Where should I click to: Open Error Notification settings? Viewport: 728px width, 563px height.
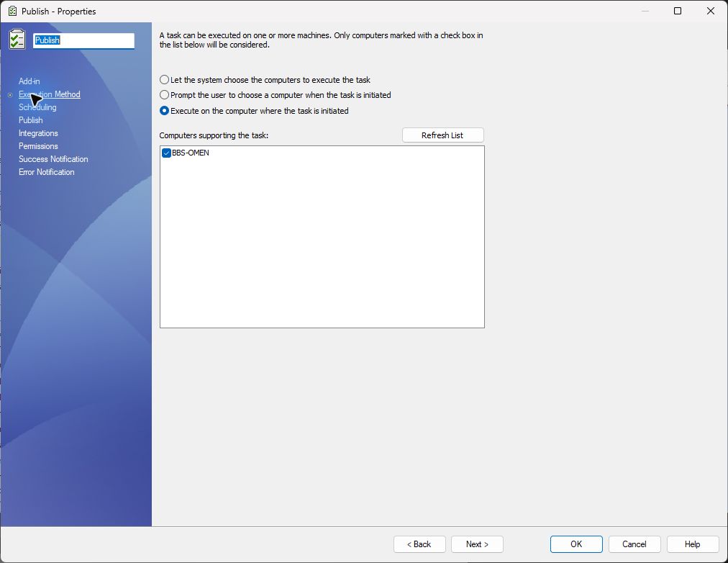pos(47,172)
